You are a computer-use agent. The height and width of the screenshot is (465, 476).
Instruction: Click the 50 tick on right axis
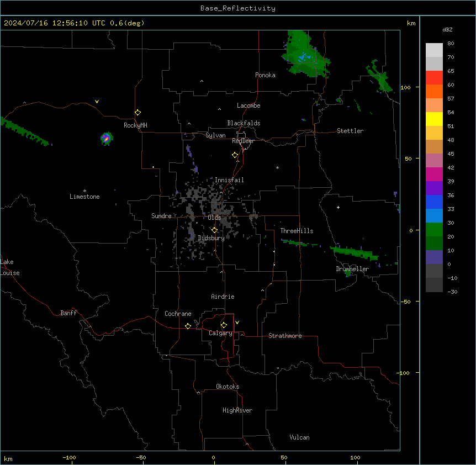[408, 158]
